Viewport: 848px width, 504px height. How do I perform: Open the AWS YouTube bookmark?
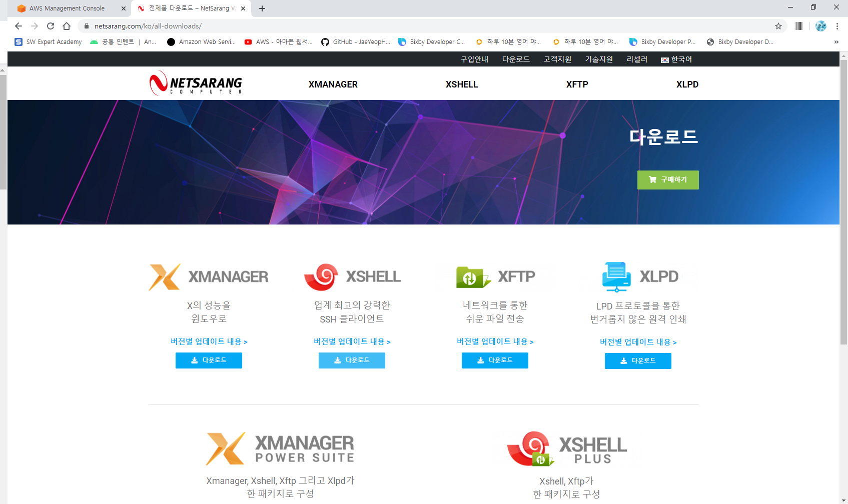tap(278, 42)
